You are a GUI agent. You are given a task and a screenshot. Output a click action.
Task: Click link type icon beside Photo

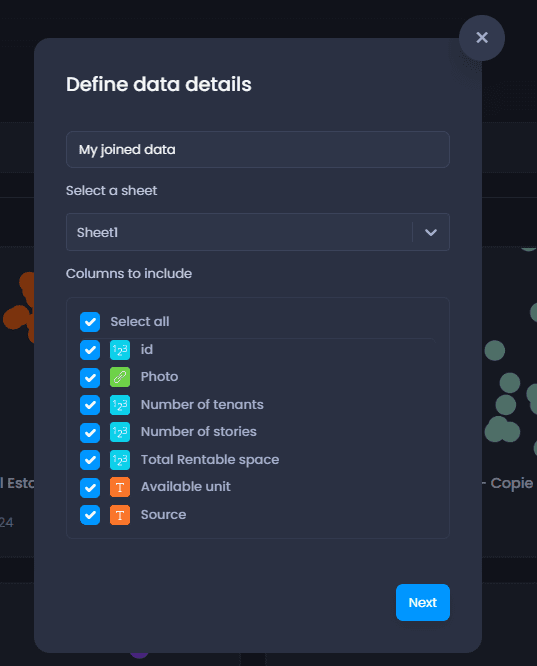pos(120,378)
